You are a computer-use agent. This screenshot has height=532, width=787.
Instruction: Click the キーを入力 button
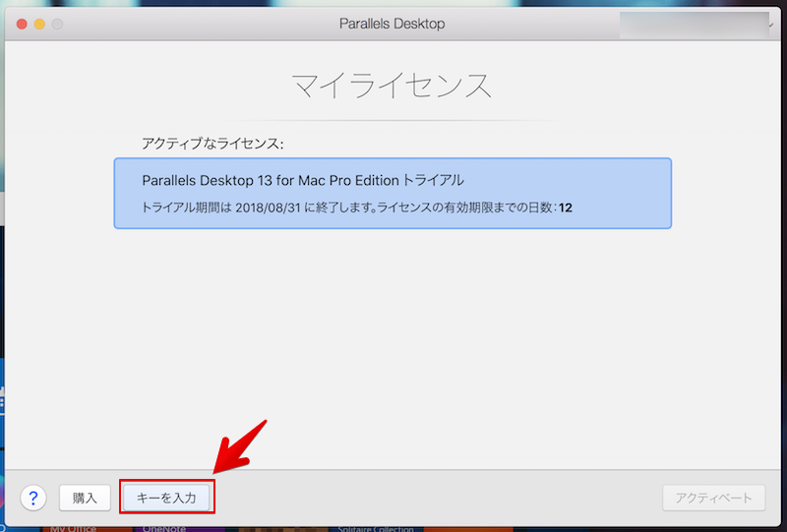(x=166, y=498)
